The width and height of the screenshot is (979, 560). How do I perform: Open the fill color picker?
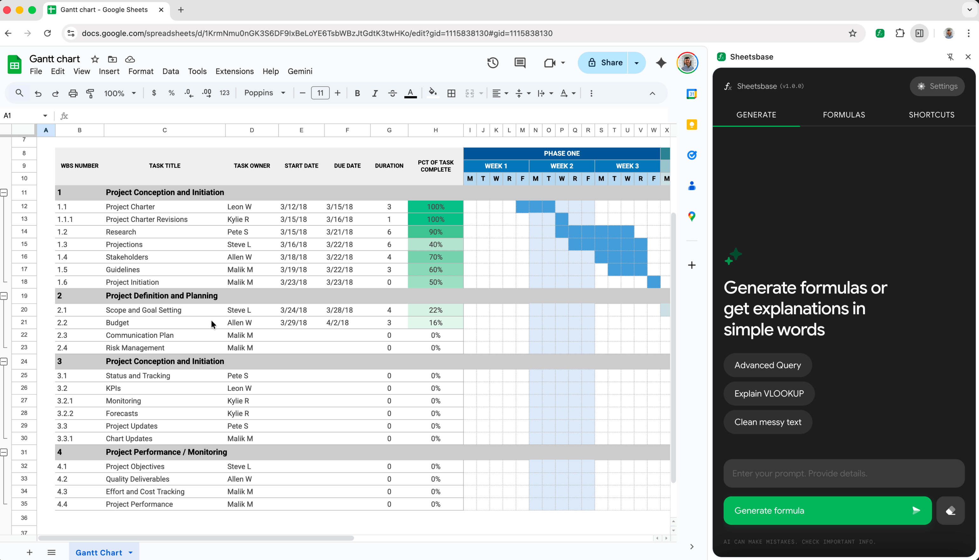tap(433, 93)
